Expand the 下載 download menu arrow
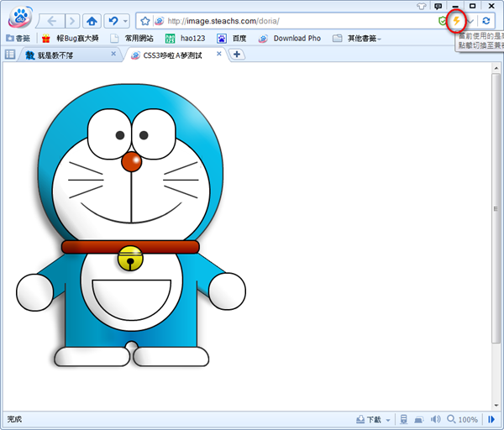Screen dimensions: 504x430 [x=388, y=419]
